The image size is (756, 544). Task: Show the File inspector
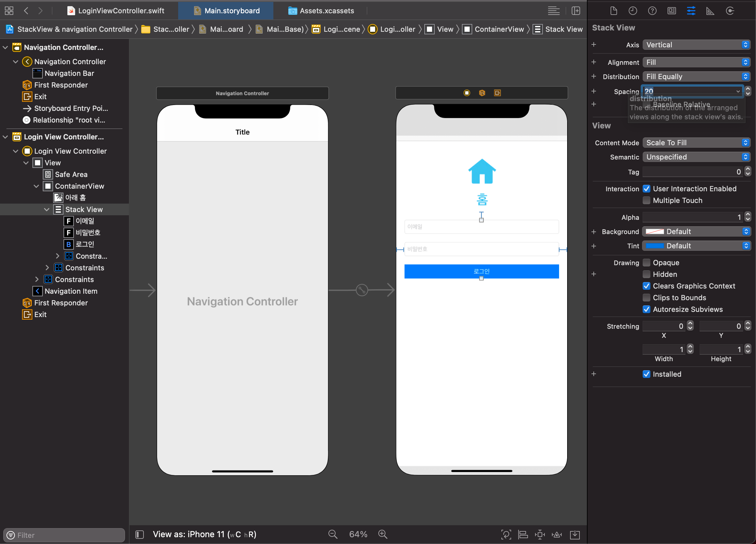point(613,11)
